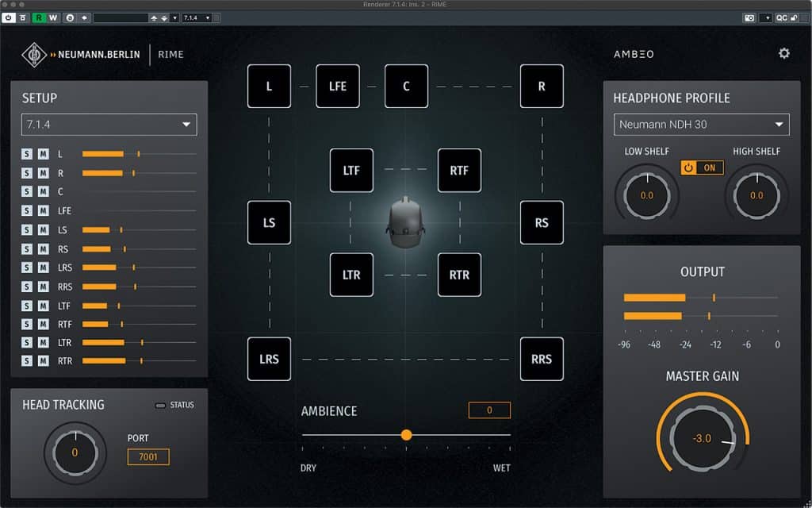Viewport: 812px width, 508px height.
Task: Solo the R channel
Action: (27, 173)
